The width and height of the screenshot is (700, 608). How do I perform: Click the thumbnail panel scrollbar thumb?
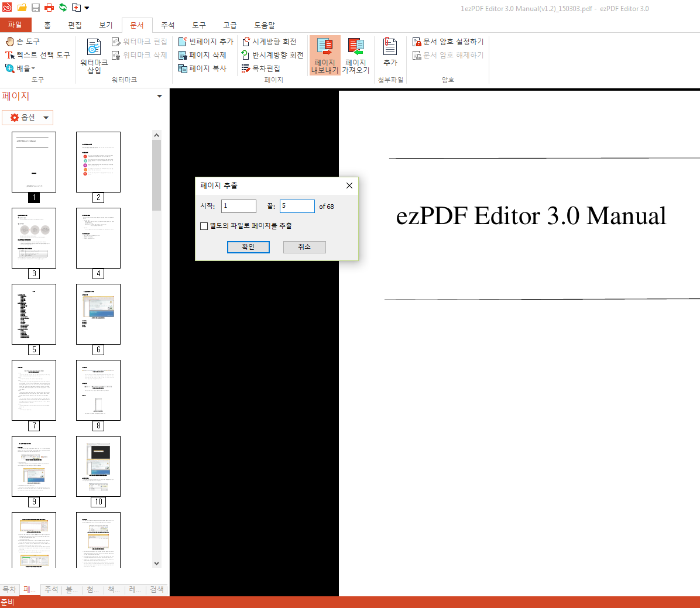click(156, 175)
